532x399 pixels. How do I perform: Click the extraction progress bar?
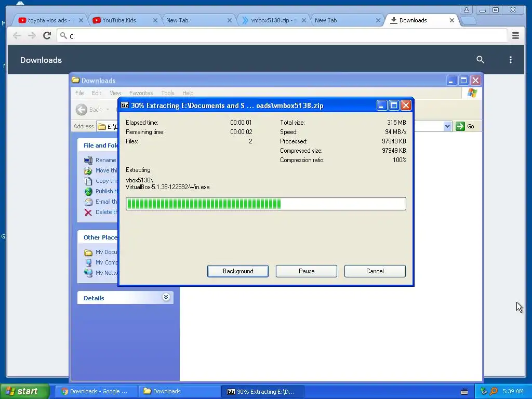(x=265, y=204)
